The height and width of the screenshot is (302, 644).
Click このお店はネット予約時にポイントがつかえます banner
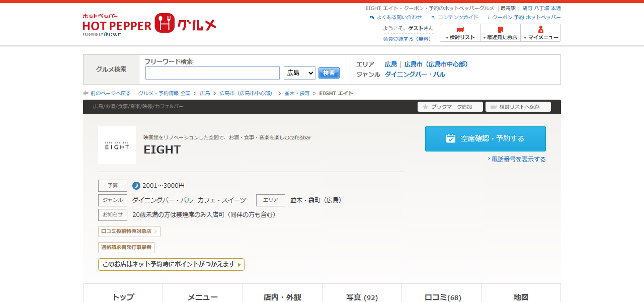tap(171, 264)
